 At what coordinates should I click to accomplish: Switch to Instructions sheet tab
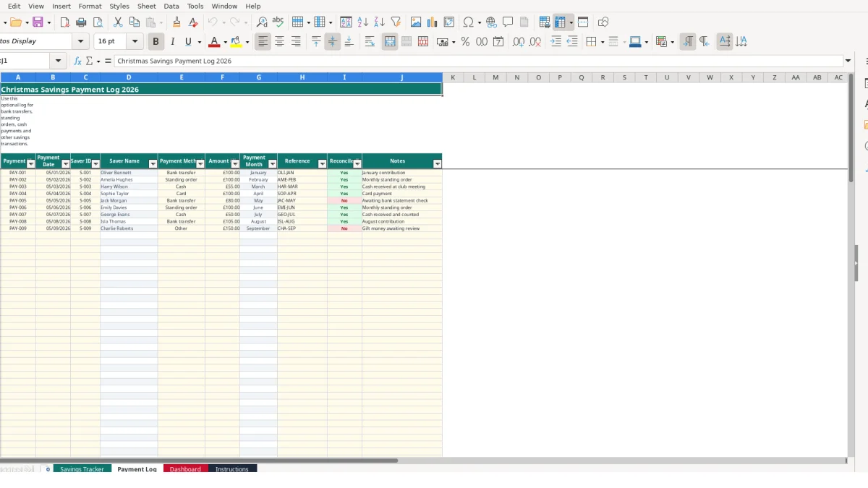pyautogui.click(x=232, y=469)
